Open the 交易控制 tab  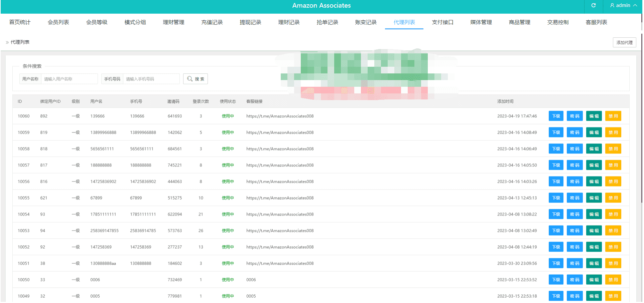click(558, 22)
